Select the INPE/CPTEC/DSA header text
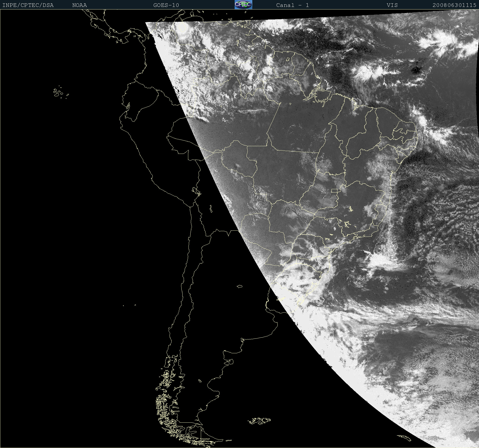This screenshot has height=448, width=479. [28, 5]
